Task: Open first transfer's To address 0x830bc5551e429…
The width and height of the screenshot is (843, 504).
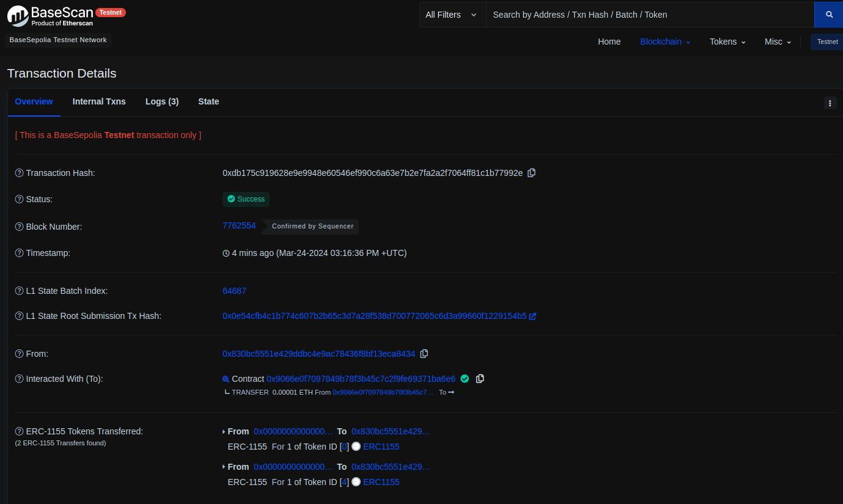Action: [391, 431]
